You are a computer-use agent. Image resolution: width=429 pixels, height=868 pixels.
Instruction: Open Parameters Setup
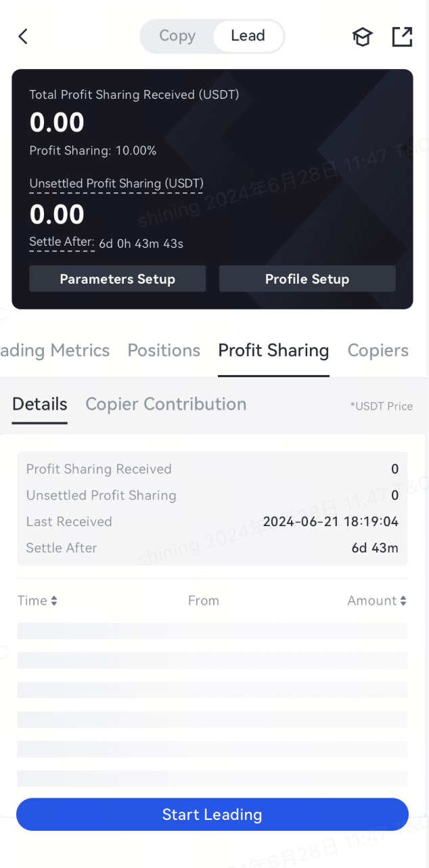[117, 279]
